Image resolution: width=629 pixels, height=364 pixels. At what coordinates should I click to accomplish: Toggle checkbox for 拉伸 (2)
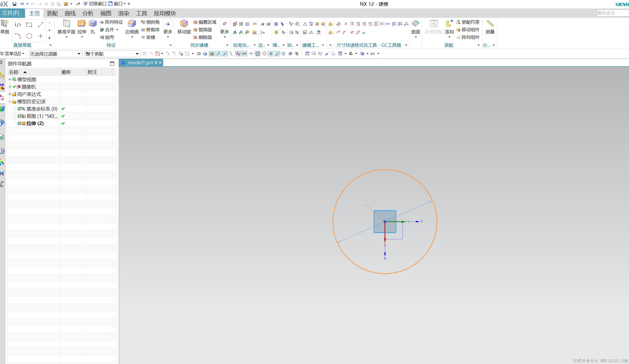click(19, 123)
